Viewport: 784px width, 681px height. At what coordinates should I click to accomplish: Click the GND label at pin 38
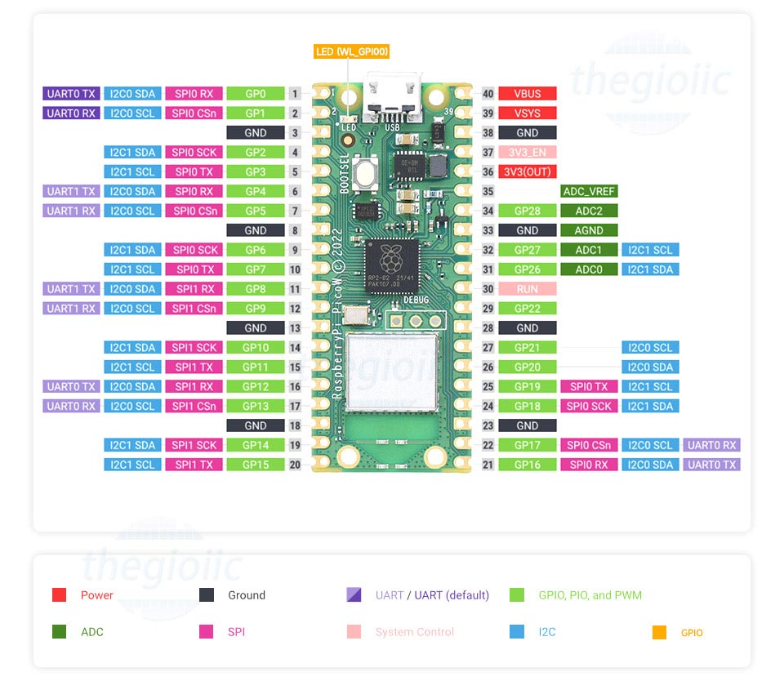(528, 132)
